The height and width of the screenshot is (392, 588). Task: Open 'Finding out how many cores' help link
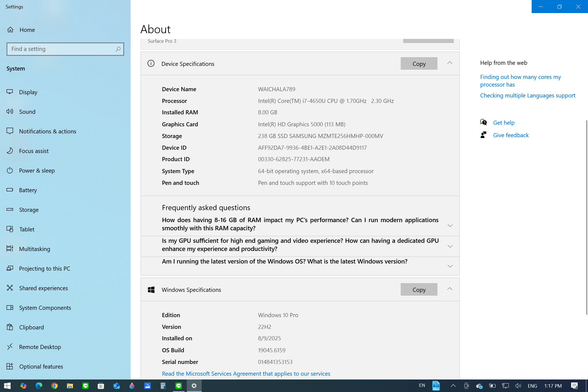[520, 81]
